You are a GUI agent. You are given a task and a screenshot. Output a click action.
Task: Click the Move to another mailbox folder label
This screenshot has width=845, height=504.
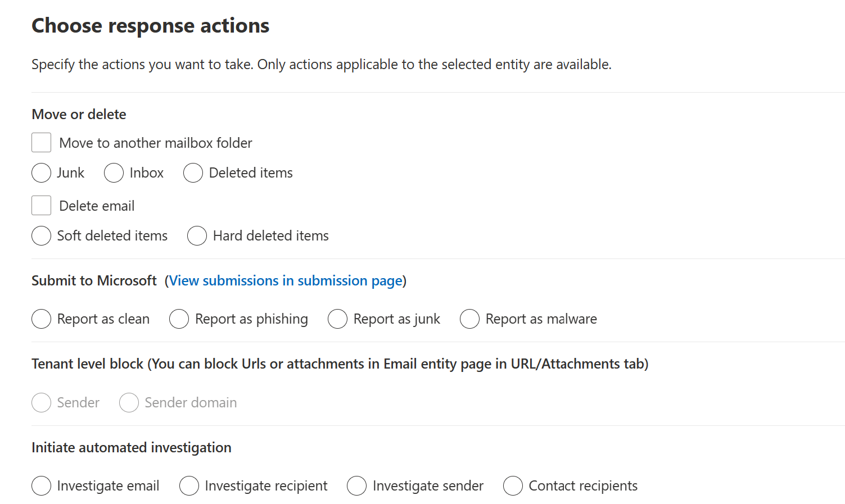156,143
